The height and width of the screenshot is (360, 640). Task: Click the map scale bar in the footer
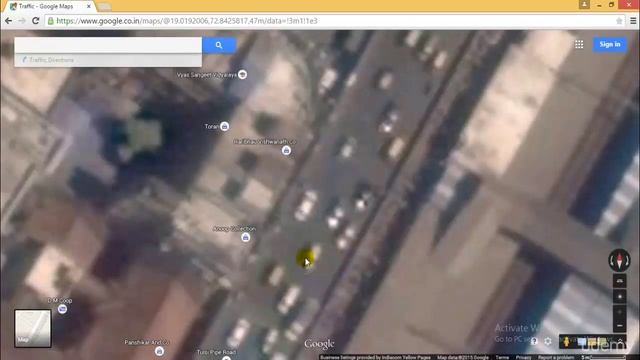(604, 358)
